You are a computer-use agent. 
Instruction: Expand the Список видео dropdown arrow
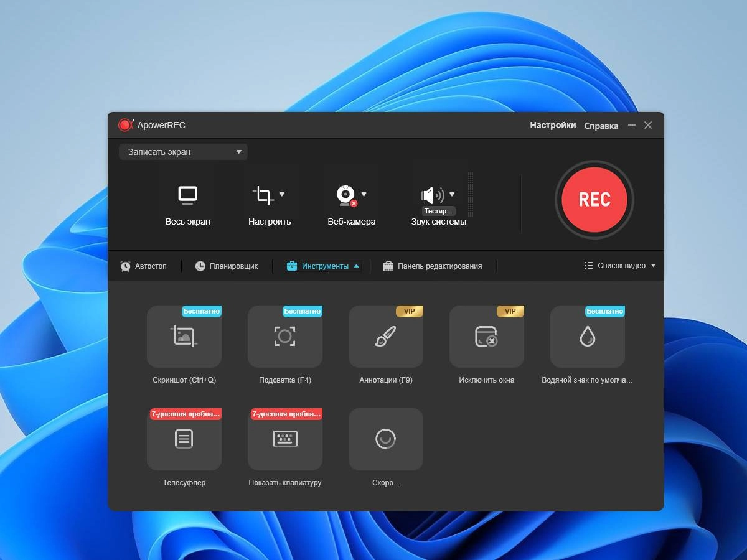pos(653,266)
